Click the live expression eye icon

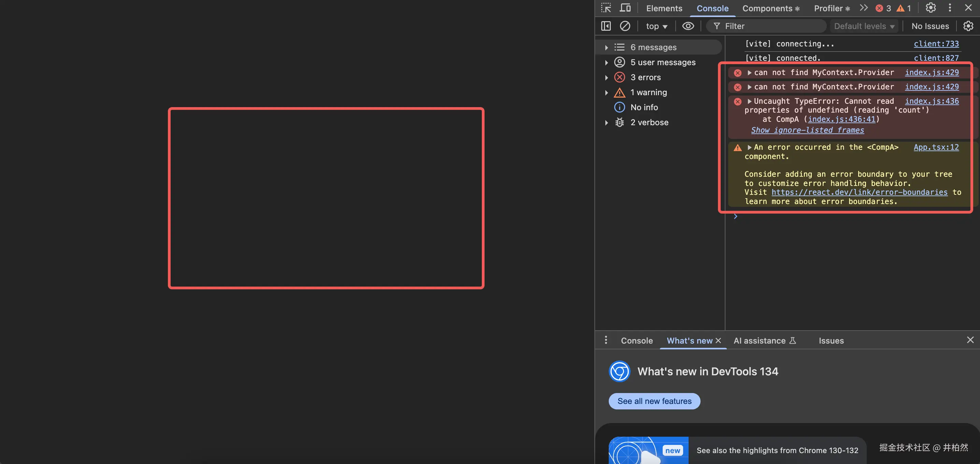tap(688, 26)
